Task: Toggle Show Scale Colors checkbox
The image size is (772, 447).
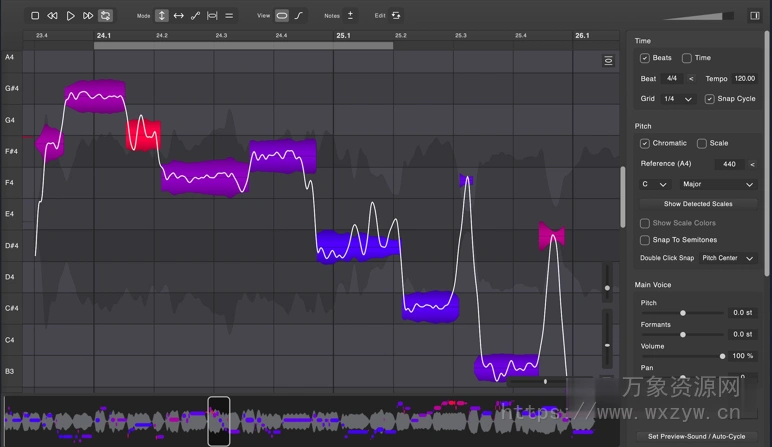Action: 644,223
